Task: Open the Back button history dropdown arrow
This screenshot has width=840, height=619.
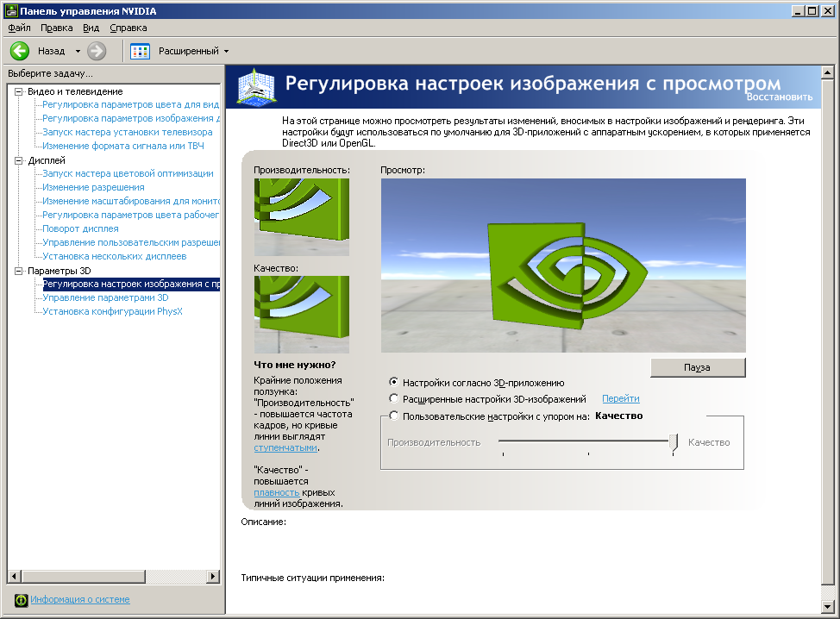Action: 78,51
